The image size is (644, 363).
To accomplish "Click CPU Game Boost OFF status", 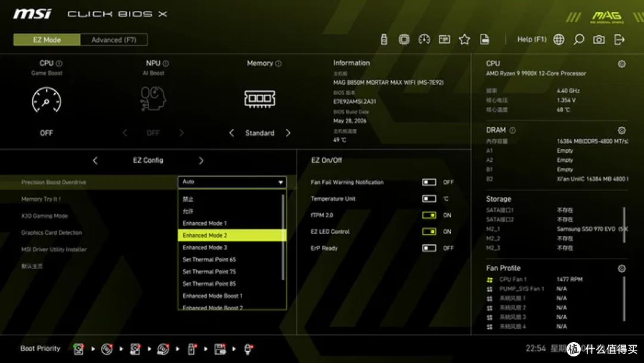I will coord(47,133).
